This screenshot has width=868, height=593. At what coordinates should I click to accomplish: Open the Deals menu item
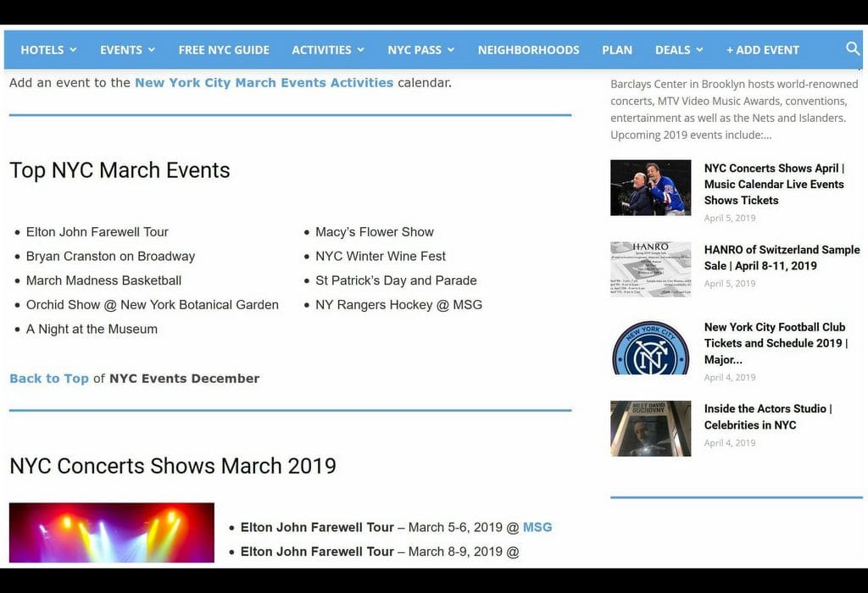[x=672, y=50]
